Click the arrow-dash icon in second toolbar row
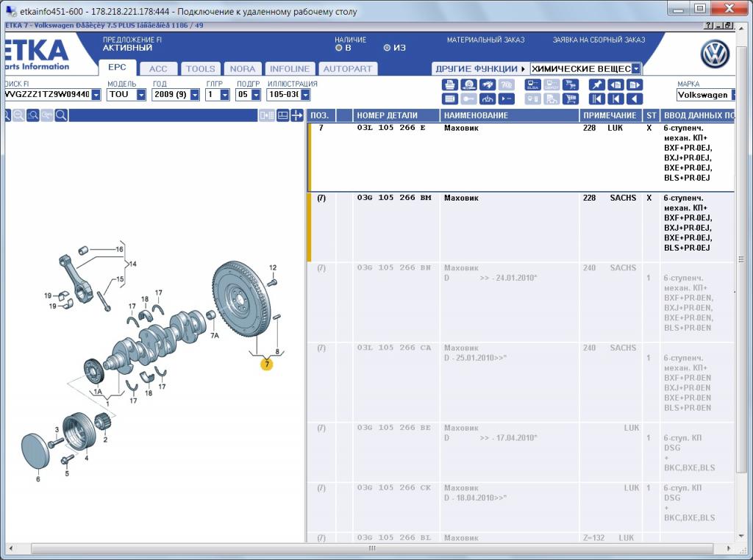This screenshot has height=560, width=753. tap(506, 99)
